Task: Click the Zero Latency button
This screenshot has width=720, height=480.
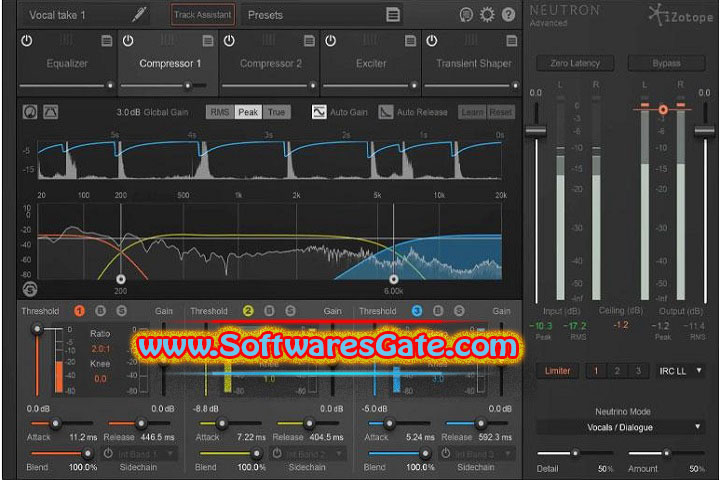Action: 575,63
